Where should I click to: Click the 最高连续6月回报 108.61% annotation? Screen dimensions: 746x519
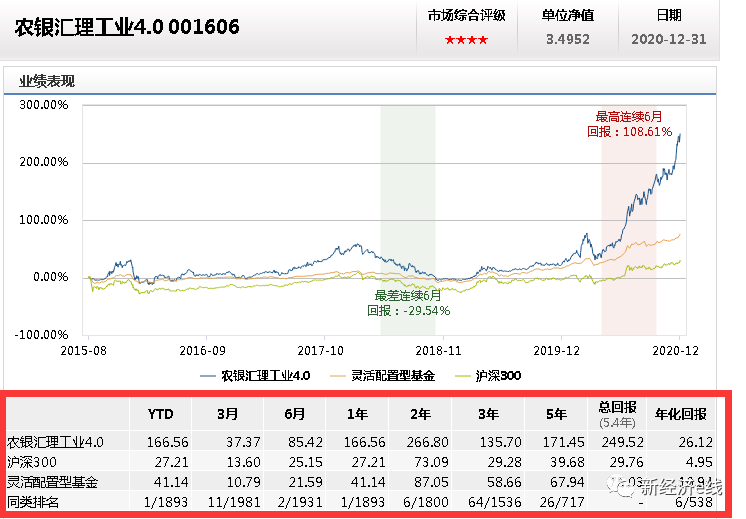(x=629, y=124)
